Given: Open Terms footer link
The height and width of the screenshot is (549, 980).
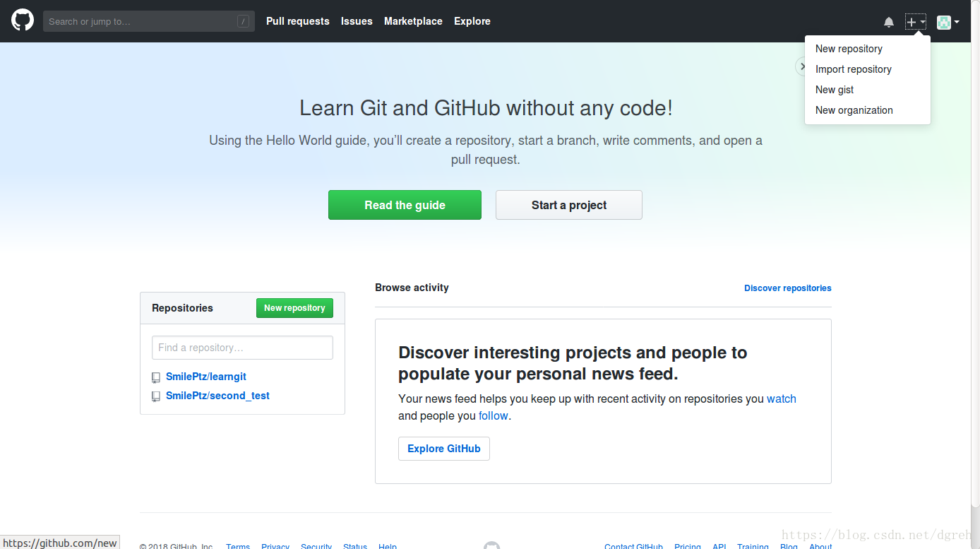Looking at the screenshot, I should point(238,546).
